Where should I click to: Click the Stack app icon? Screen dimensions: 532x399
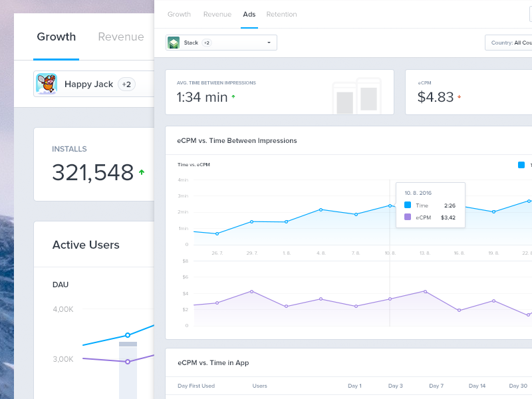click(x=174, y=43)
